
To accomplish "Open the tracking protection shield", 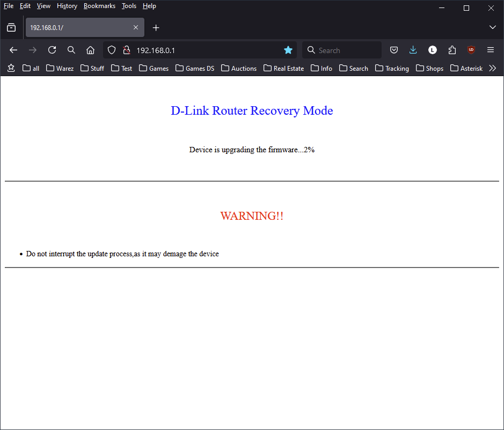I will (x=112, y=50).
